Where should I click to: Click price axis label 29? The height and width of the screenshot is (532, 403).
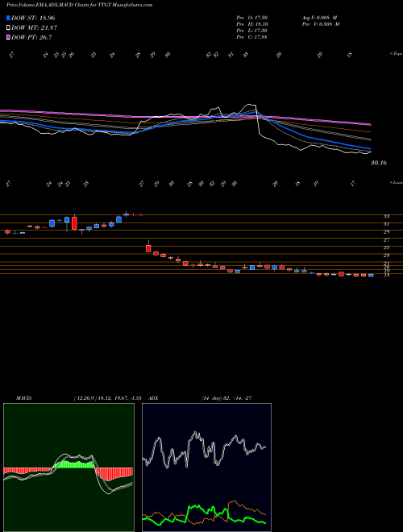coord(386,231)
